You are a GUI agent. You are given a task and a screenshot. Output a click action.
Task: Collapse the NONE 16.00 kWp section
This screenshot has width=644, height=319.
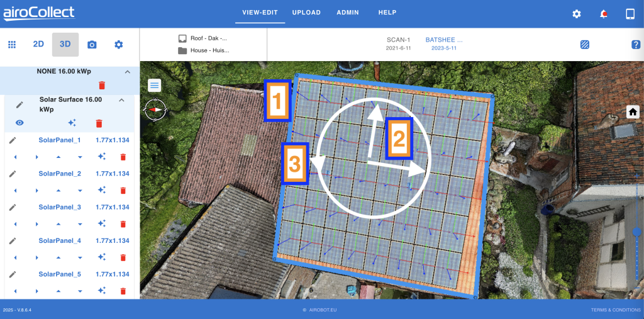127,72
